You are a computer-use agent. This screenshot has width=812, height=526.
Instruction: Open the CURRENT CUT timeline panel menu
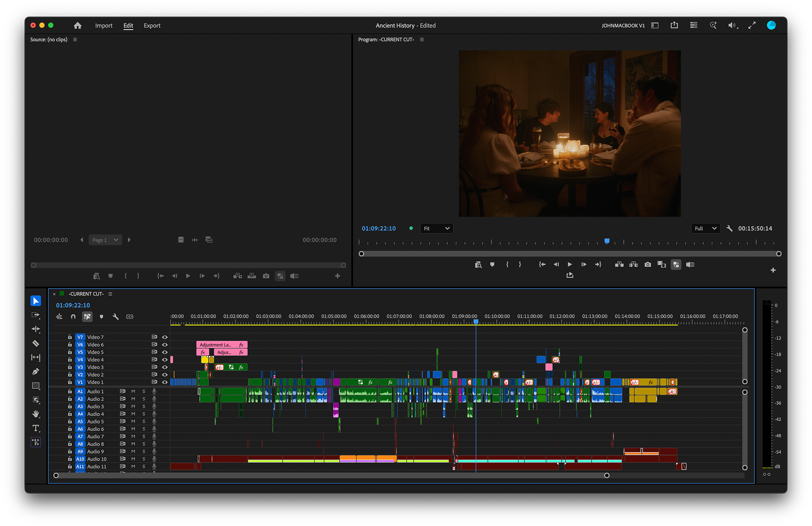(110, 294)
